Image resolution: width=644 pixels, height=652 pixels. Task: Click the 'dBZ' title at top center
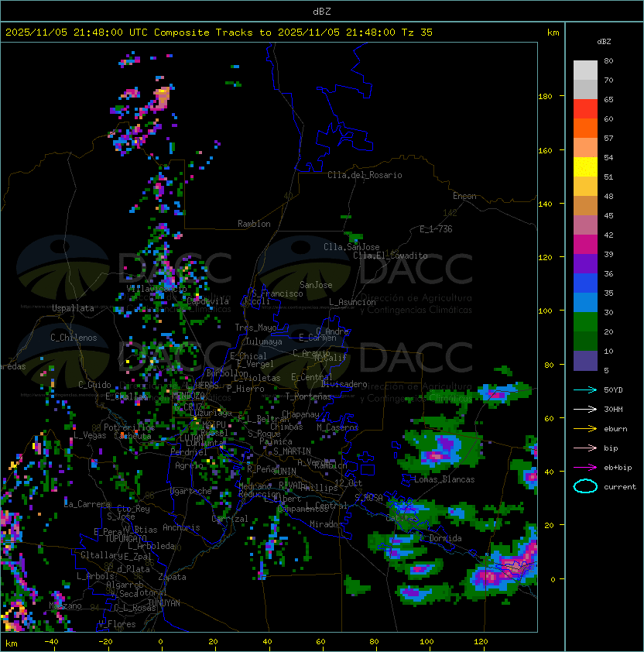322,11
